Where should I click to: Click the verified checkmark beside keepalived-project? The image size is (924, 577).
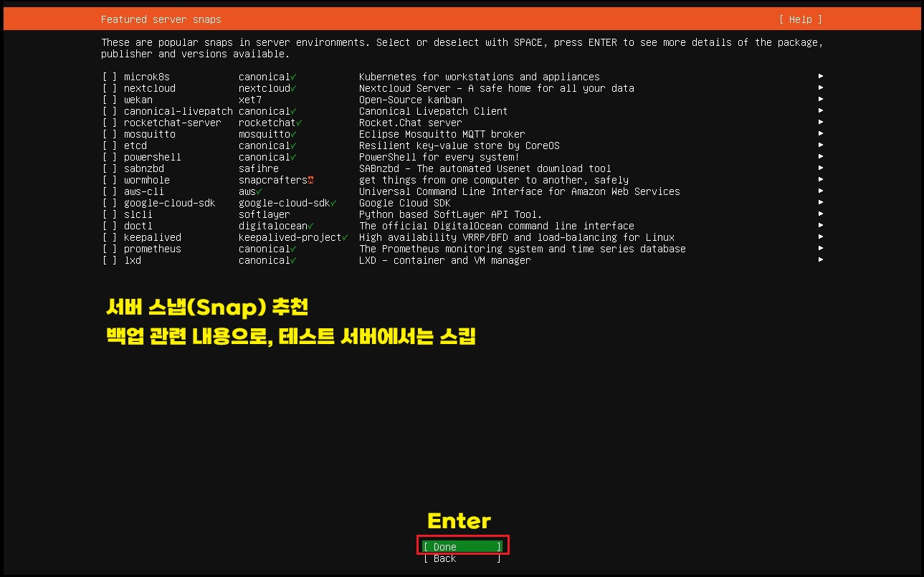tap(346, 237)
